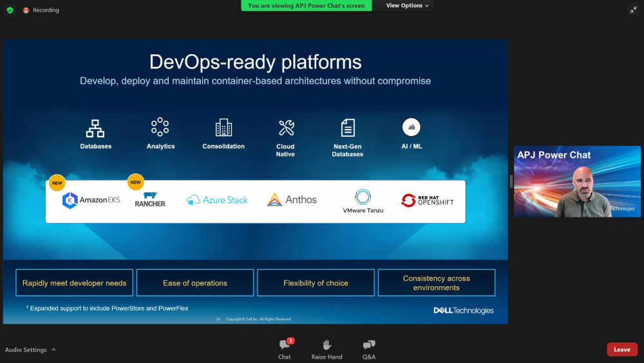Click the red Recording indicator icon
Image resolution: width=644 pixels, height=363 pixels.
pos(26,10)
